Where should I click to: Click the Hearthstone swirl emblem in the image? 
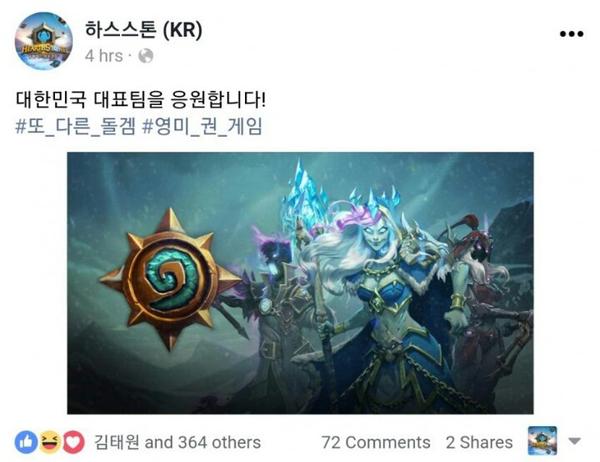pyautogui.click(x=170, y=279)
